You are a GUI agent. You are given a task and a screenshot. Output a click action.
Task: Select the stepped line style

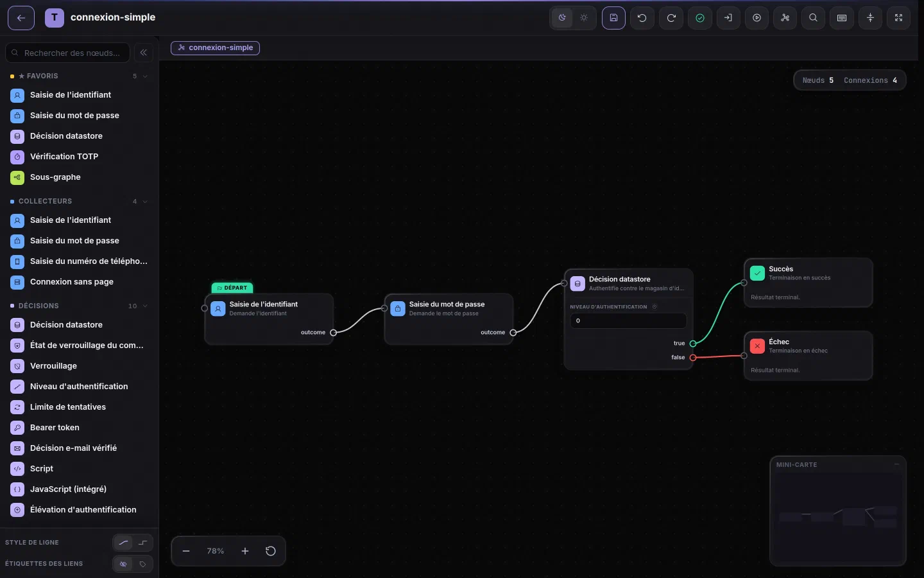(x=143, y=543)
